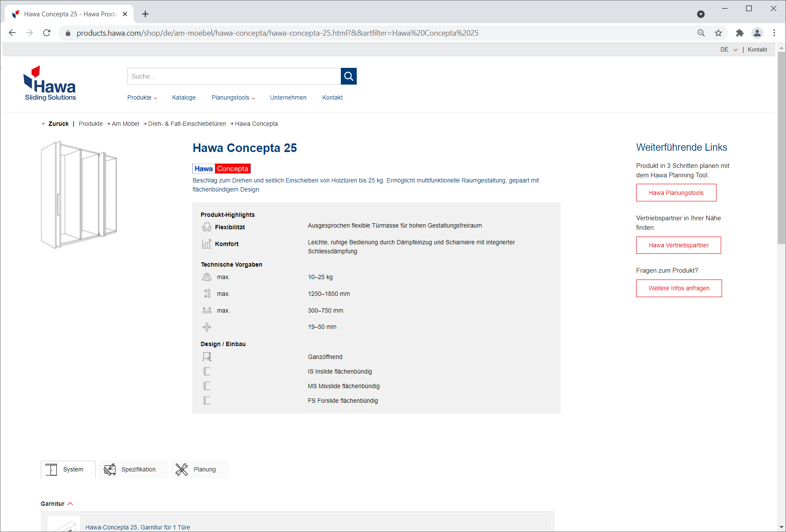Click the max. door width icon
786x532 pixels.
point(206,310)
